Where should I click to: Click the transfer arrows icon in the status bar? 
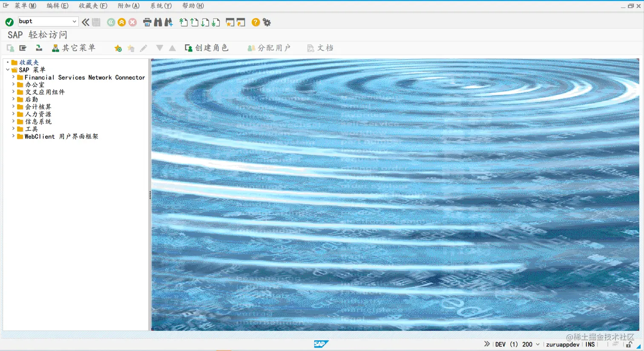coord(615,344)
